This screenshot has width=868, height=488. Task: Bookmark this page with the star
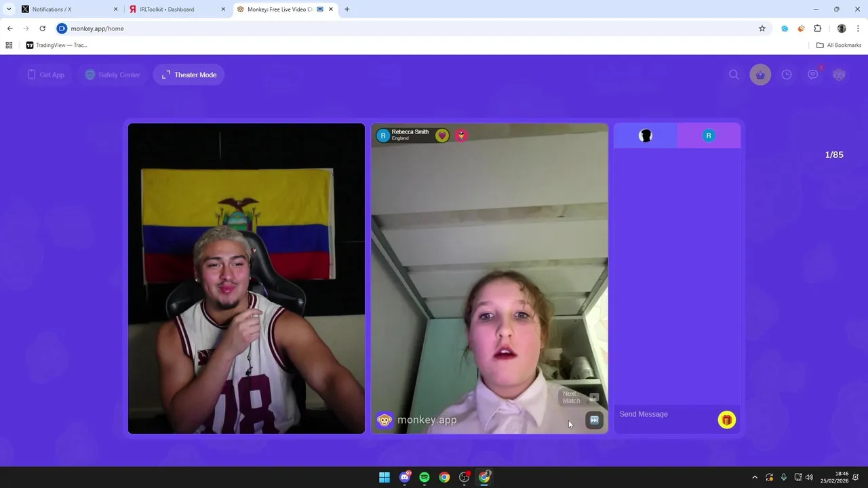pos(762,28)
